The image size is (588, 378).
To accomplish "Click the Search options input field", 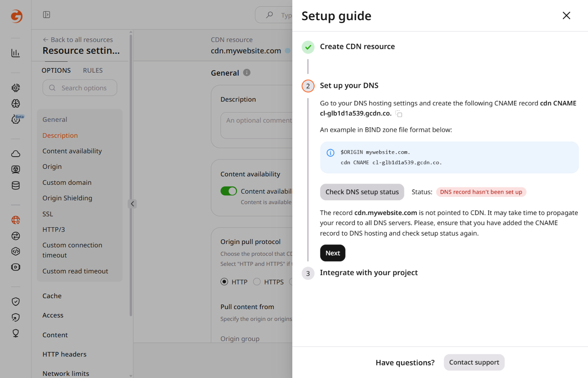I will coord(80,88).
